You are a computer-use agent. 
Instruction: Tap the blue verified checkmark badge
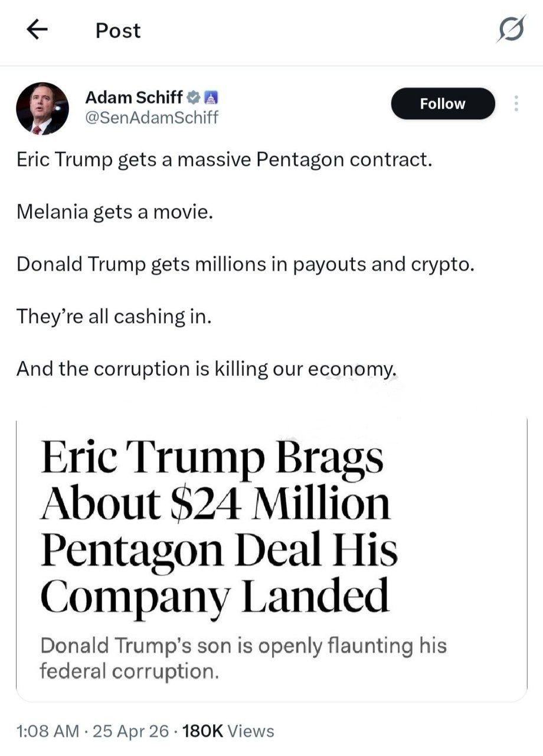[x=193, y=97]
